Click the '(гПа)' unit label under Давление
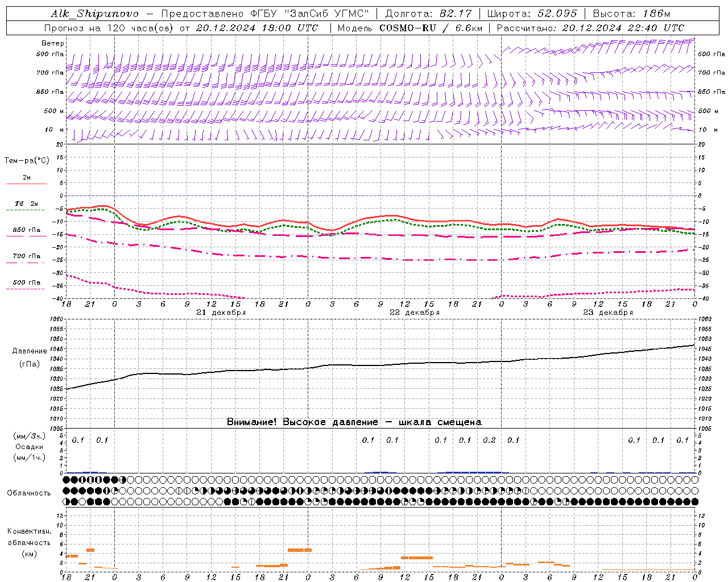 (x=29, y=364)
